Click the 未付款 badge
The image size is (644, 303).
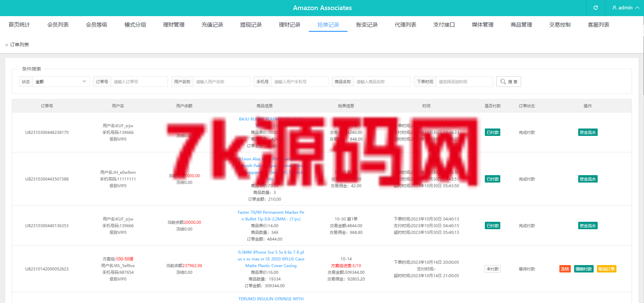493,269
